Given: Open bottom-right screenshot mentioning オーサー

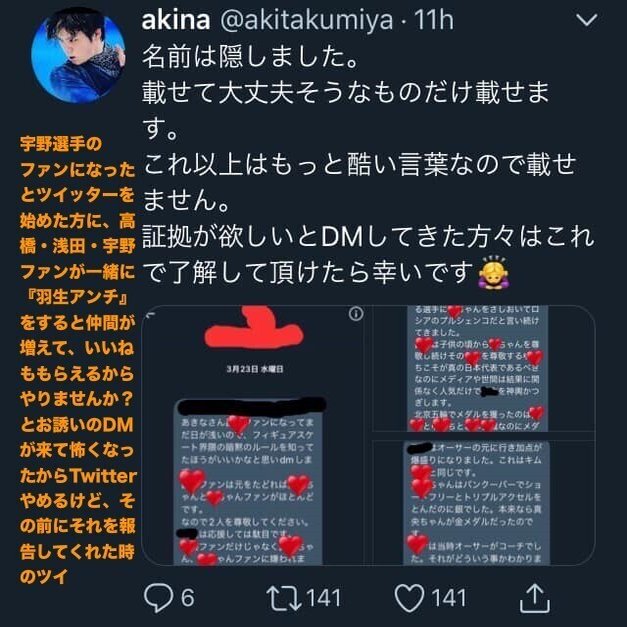Looking at the screenshot, I should (x=483, y=503).
